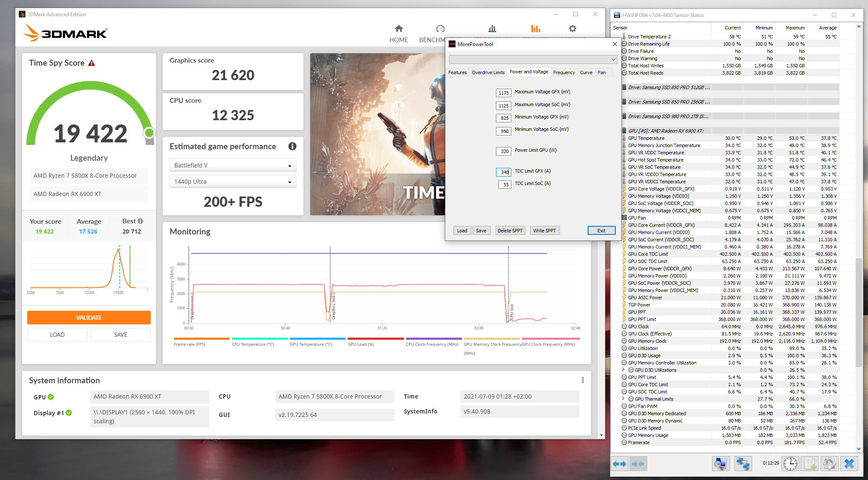
Task: Open the orange Results chart tab
Action: click(x=536, y=29)
